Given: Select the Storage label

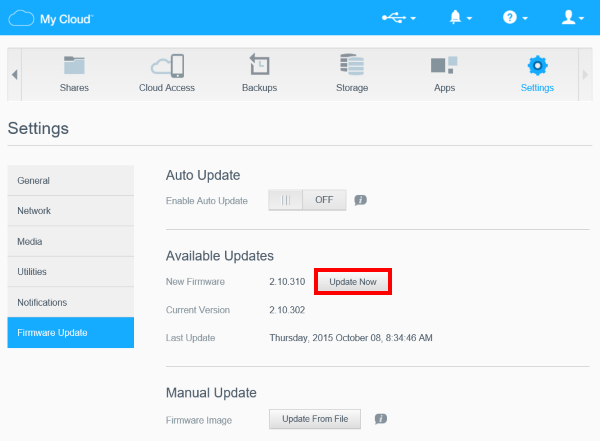Looking at the screenshot, I should (x=352, y=88).
